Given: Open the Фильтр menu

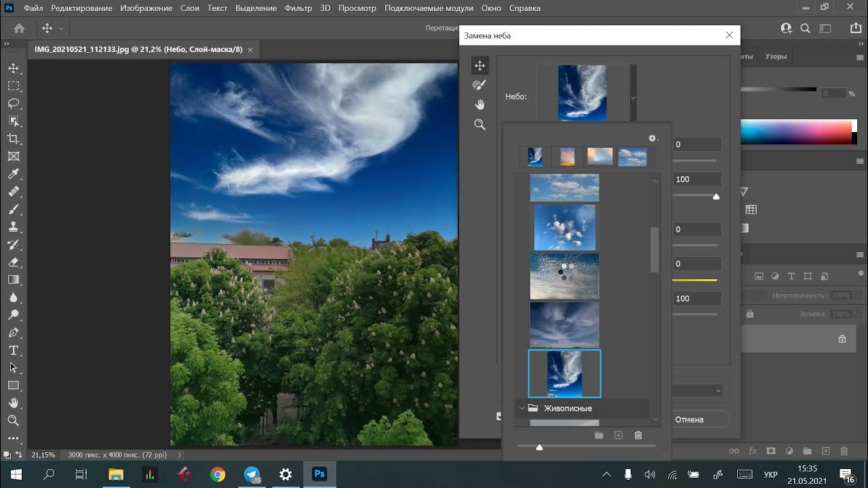Looking at the screenshot, I should click(x=298, y=8).
